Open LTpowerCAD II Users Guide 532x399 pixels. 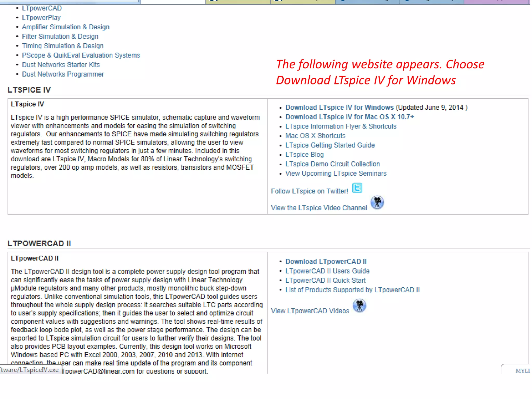click(327, 271)
